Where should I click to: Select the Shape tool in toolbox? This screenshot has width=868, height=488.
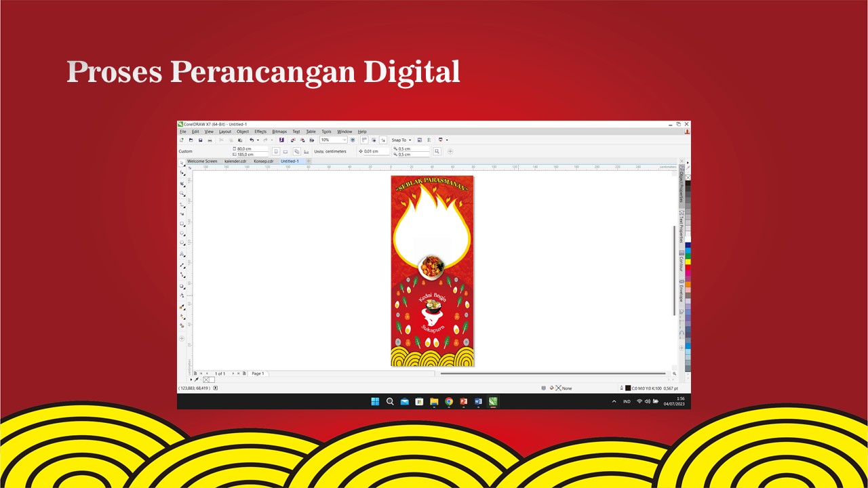coord(182,173)
